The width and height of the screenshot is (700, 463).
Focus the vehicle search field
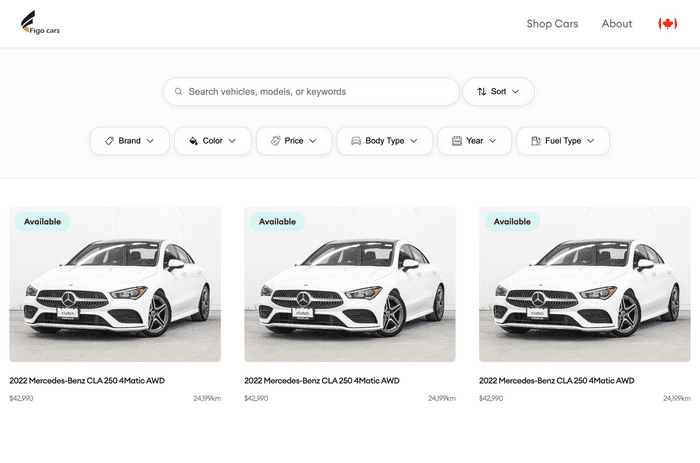[x=311, y=92]
